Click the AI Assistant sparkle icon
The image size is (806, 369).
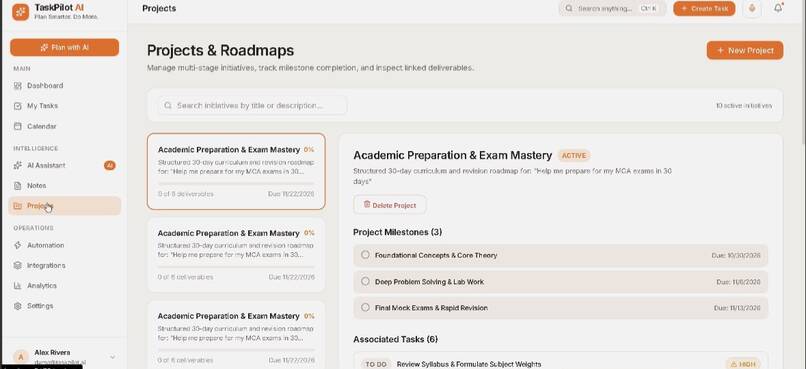(x=17, y=165)
